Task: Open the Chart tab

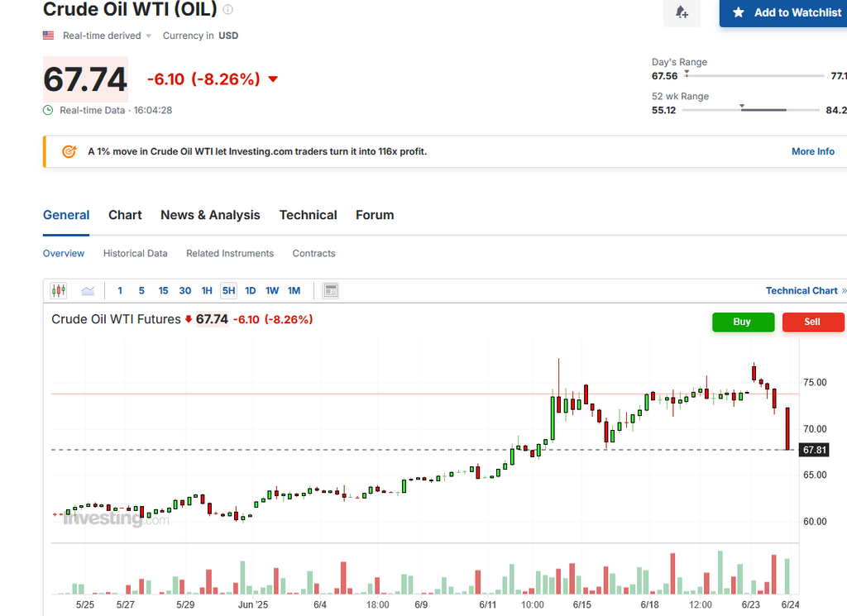Action: [126, 215]
